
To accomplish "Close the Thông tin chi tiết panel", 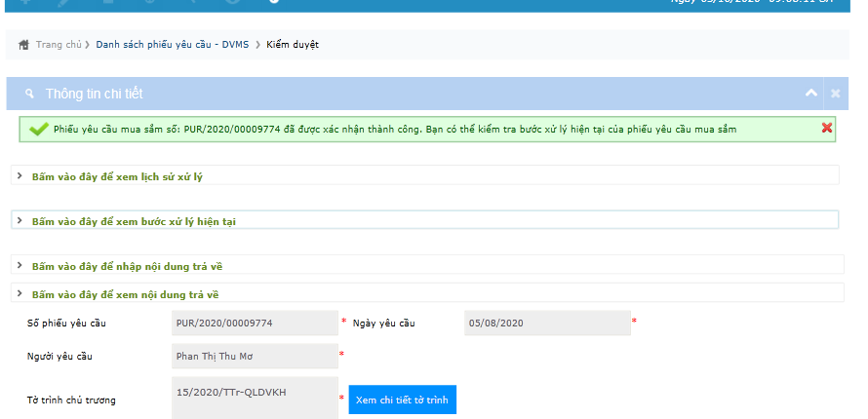I will [836, 94].
